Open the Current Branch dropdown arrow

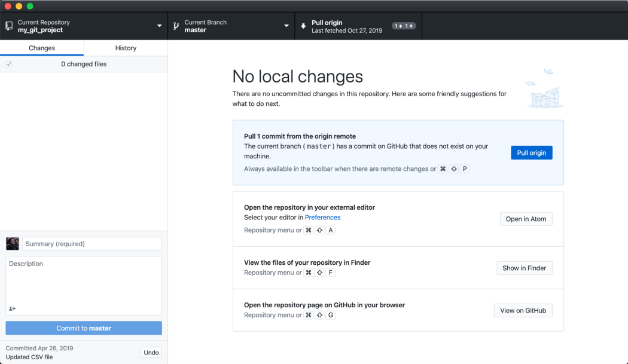(286, 26)
